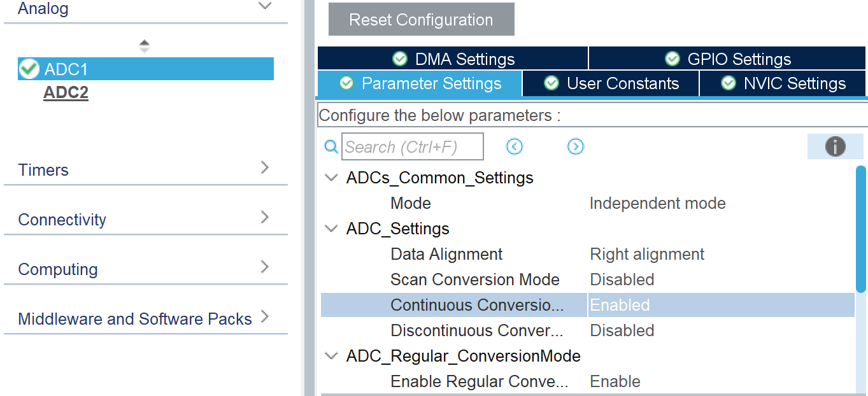The height and width of the screenshot is (396, 868).
Task: Go to previous search result arrow
Action: pyautogui.click(x=515, y=147)
